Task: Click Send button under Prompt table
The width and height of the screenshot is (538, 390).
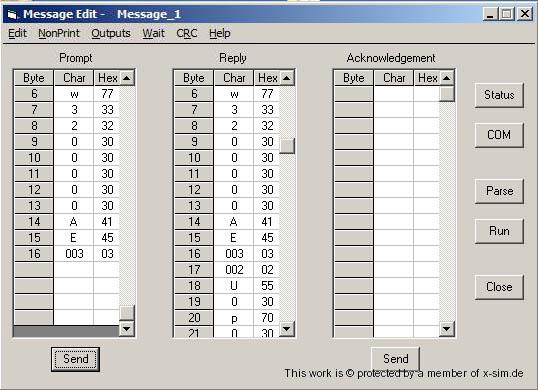Action: (x=75, y=359)
